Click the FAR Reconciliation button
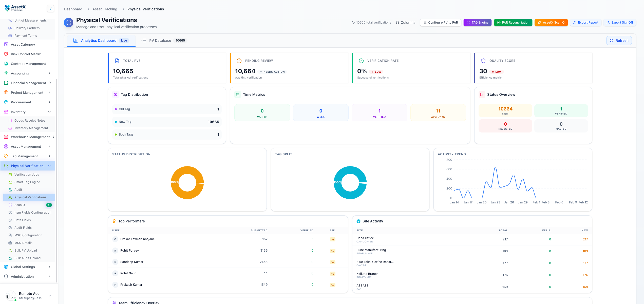 pos(513,22)
